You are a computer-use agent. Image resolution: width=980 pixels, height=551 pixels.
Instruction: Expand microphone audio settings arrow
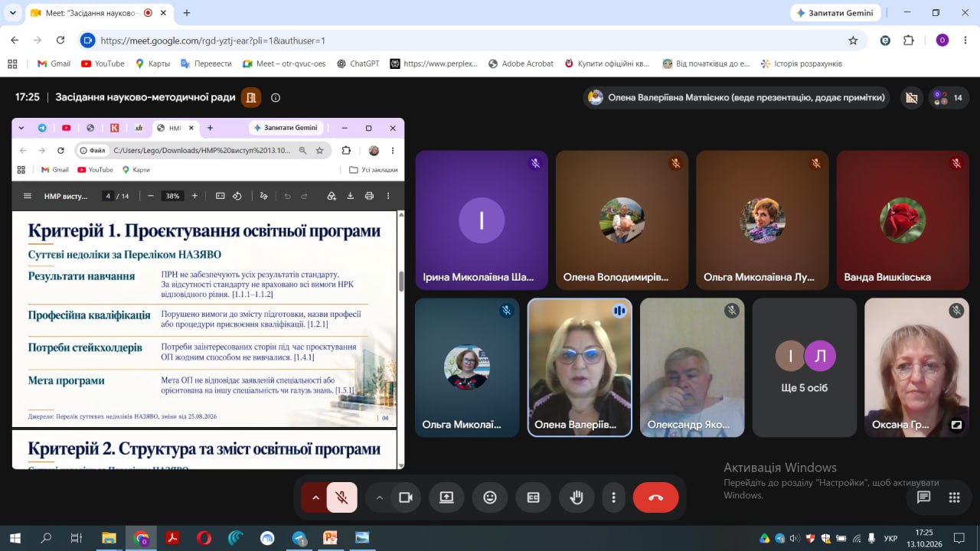(x=315, y=497)
